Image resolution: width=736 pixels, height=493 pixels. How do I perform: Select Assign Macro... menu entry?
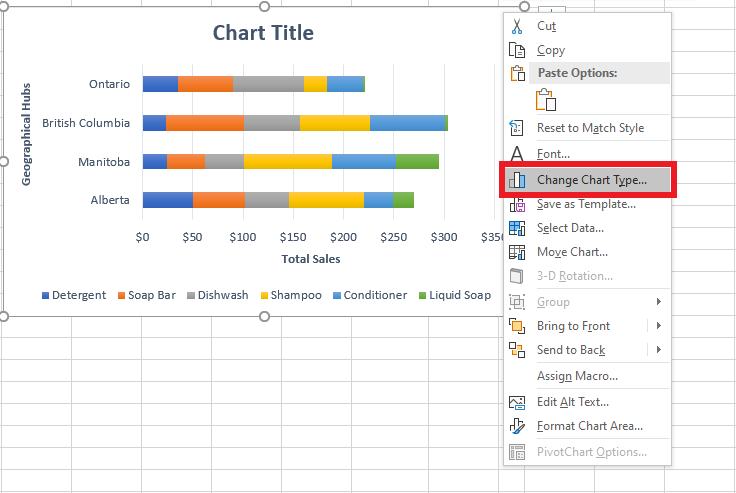[588, 376]
